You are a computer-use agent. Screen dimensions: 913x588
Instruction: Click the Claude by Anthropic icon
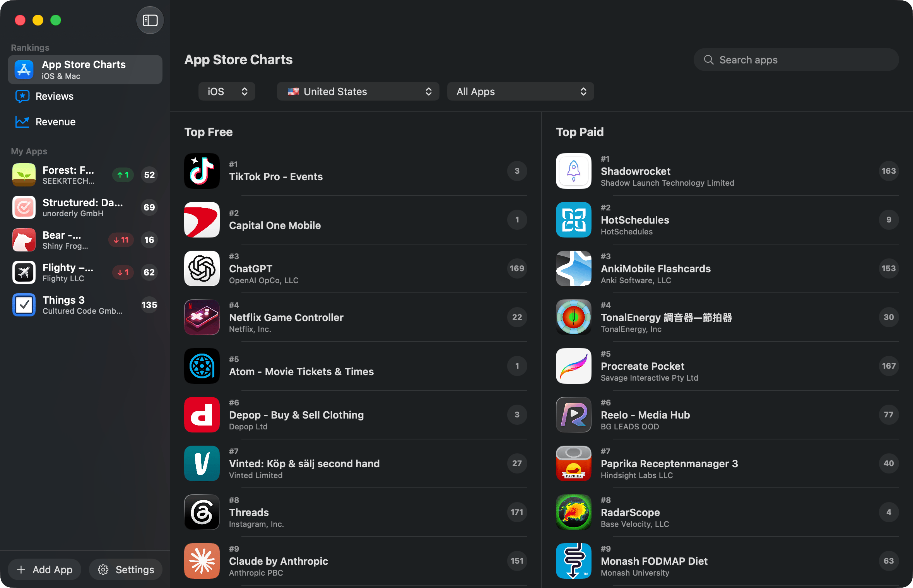click(202, 561)
